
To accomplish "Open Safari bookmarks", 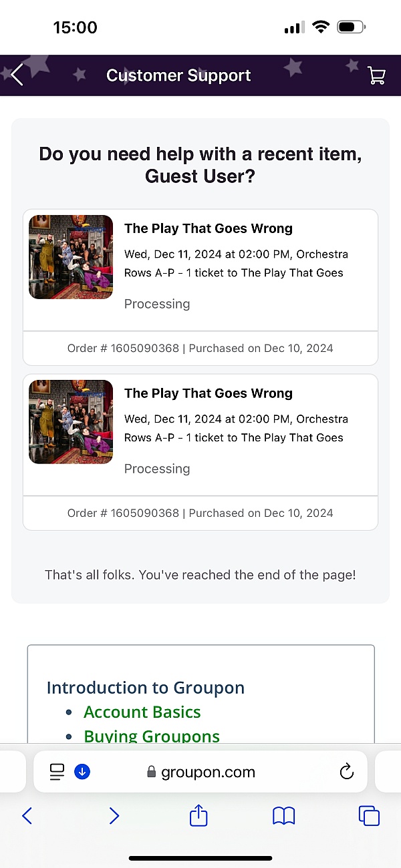I will [284, 815].
